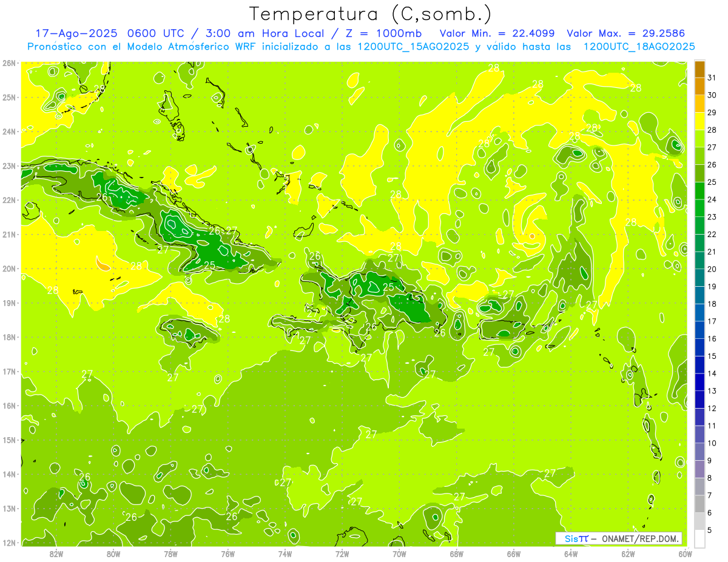Click the 62W longitude axis label
728x562 pixels.
click(628, 554)
